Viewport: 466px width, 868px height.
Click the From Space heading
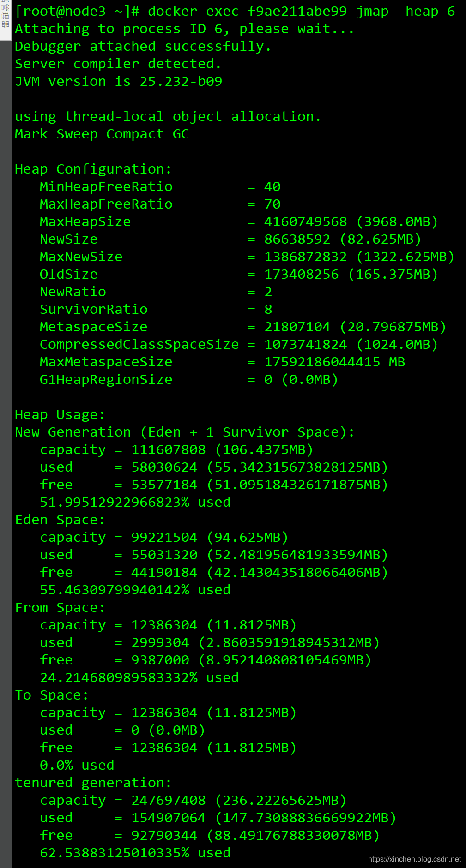click(x=60, y=608)
